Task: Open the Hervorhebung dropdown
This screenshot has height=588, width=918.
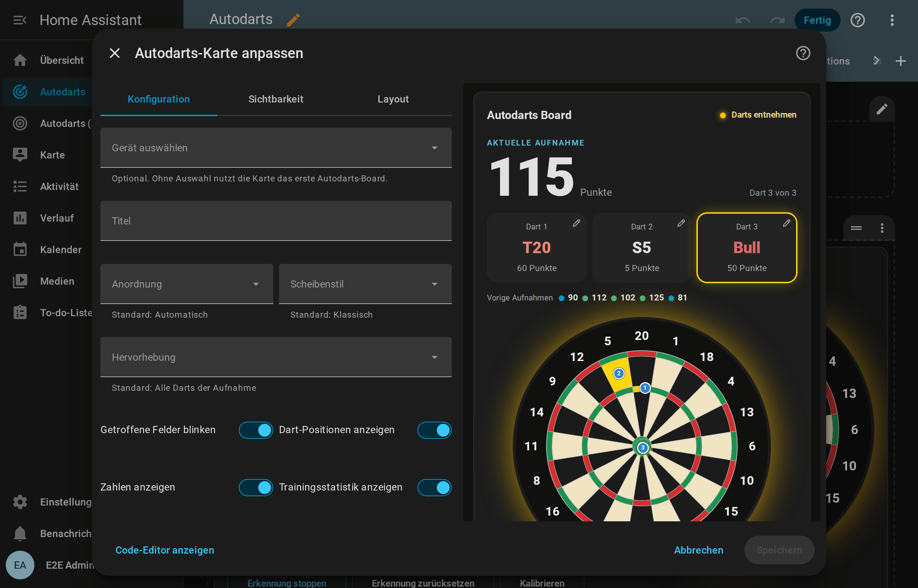Action: (276, 357)
